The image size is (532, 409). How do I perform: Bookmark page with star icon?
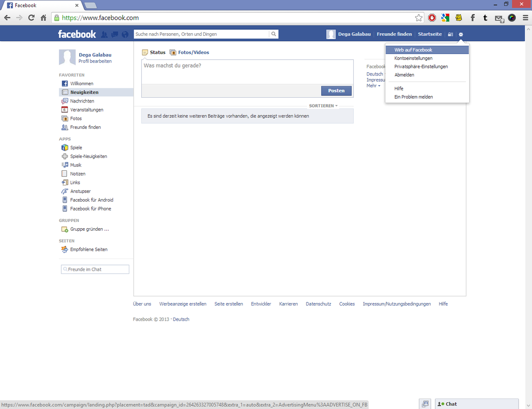click(419, 18)
